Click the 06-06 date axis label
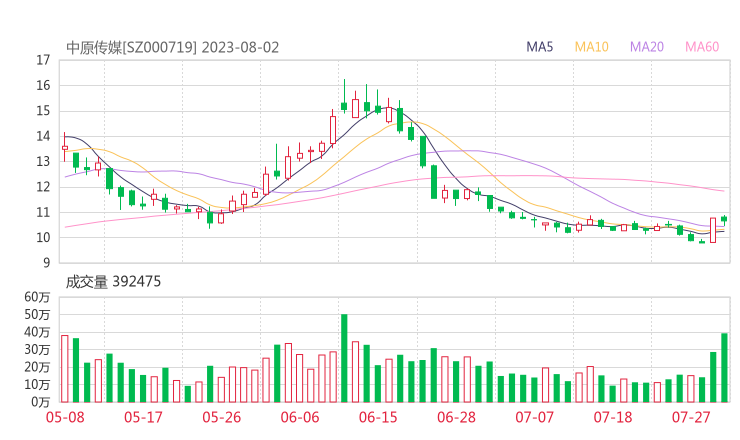Viewport: 740px width, 440px height. (300, 417)
